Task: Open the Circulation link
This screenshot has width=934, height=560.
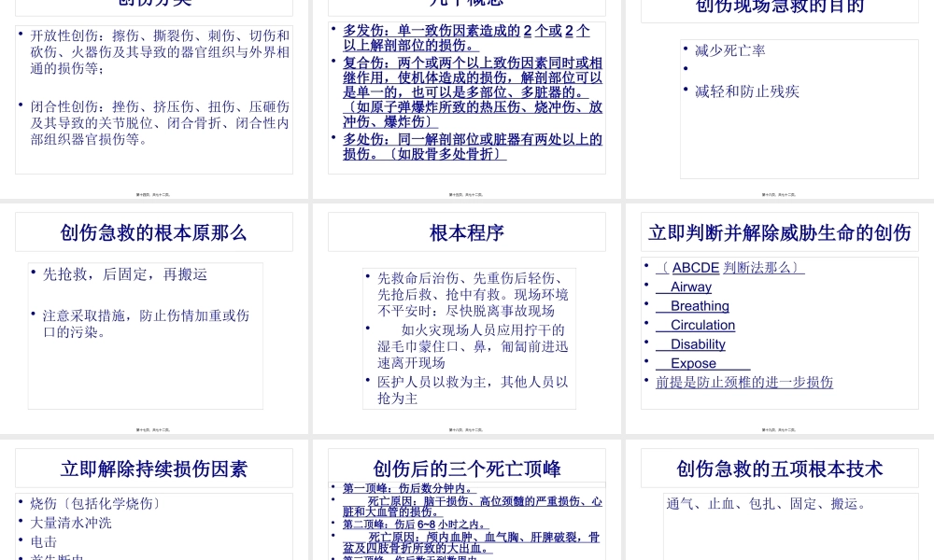Action: (x=702, y=325)
